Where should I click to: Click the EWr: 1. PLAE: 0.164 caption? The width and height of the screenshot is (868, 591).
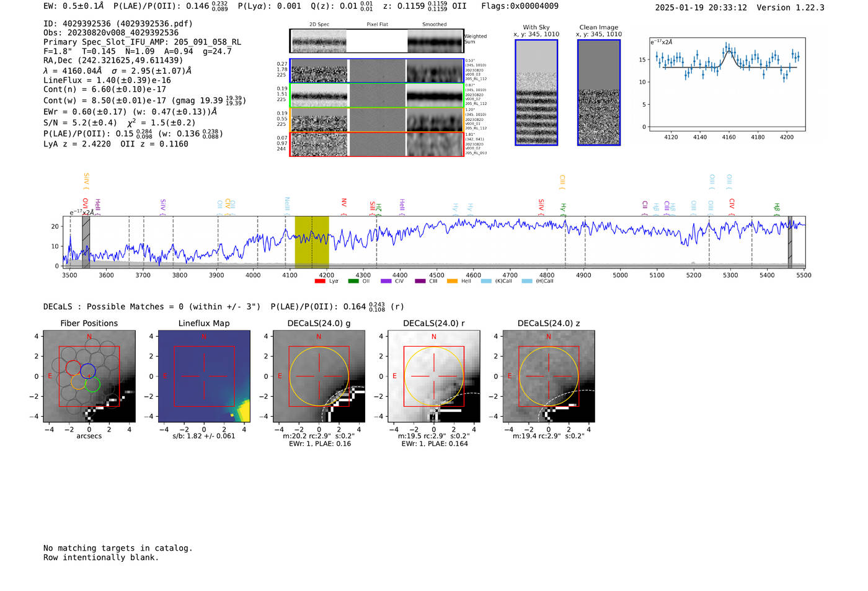click(433, 444)
